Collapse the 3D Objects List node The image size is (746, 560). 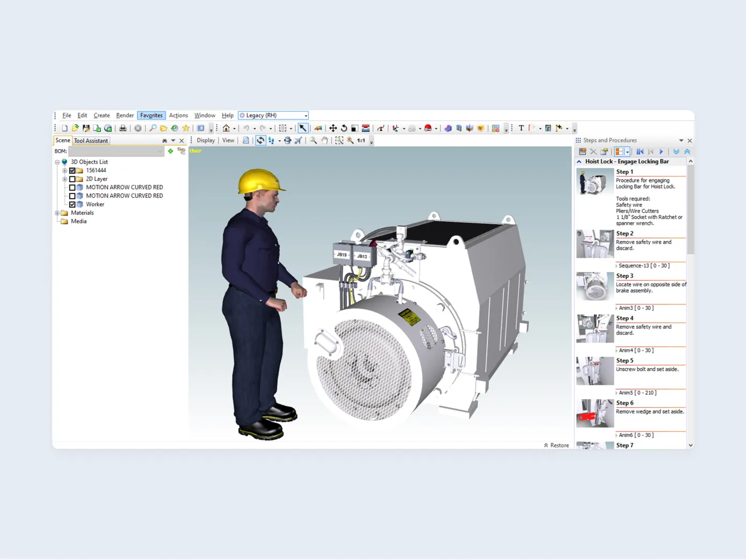57,162
